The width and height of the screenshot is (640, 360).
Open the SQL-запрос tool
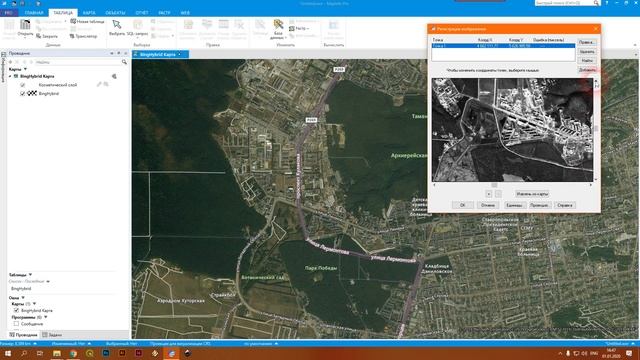(x=137, y=28)
